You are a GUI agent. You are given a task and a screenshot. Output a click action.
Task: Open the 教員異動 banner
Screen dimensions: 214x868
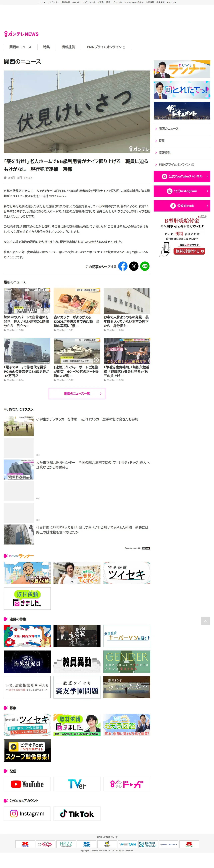coord(77,662)
